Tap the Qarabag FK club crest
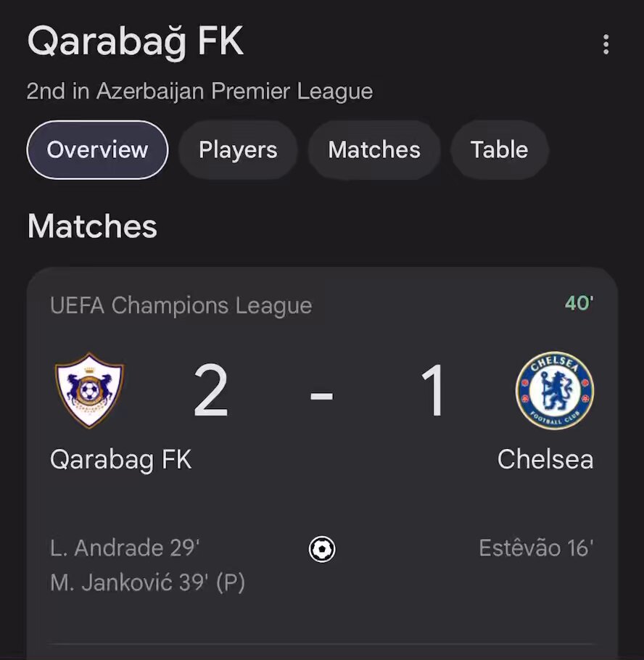The height and width of the screenshot is (660, 644). (x=89, y=390)
